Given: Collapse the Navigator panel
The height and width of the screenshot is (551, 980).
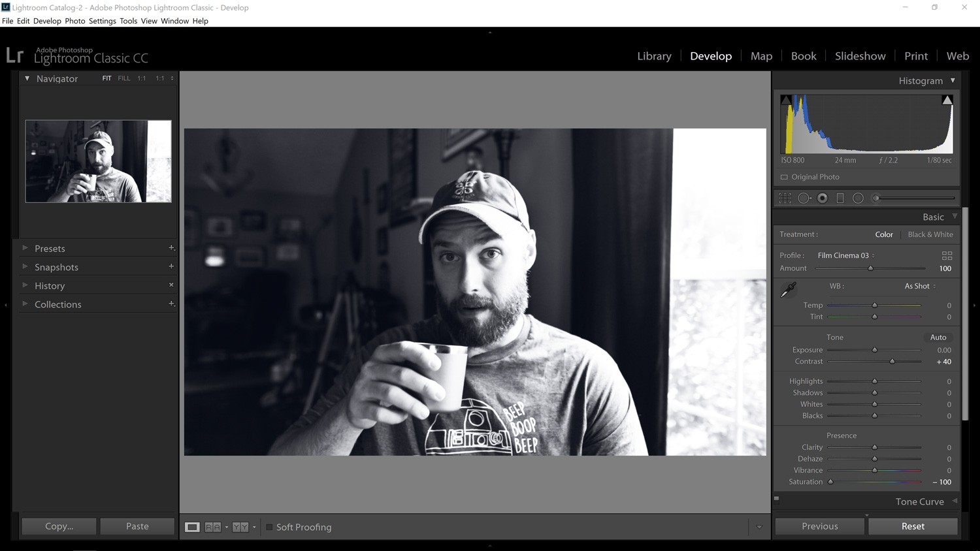Looking at the screenshot, I should pos(27,78).
